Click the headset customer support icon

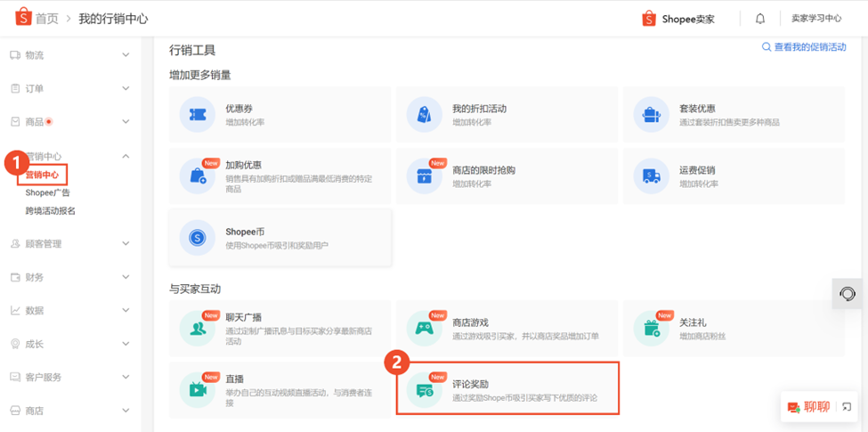[x=848, y=294]
